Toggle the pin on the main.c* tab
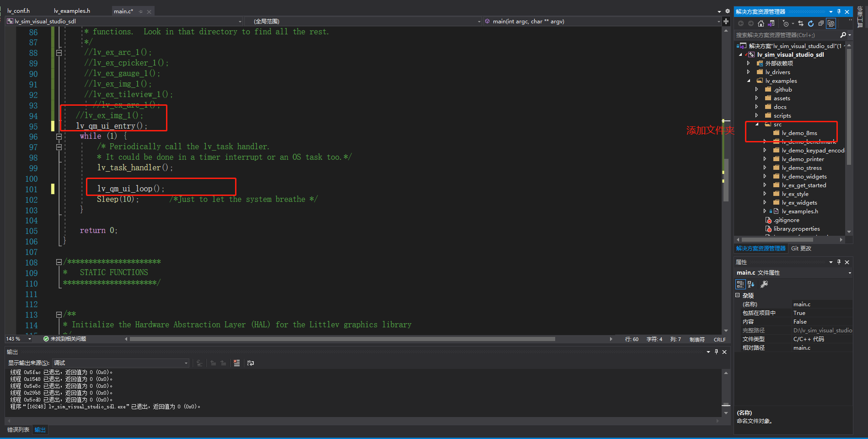 pos(141,11)
